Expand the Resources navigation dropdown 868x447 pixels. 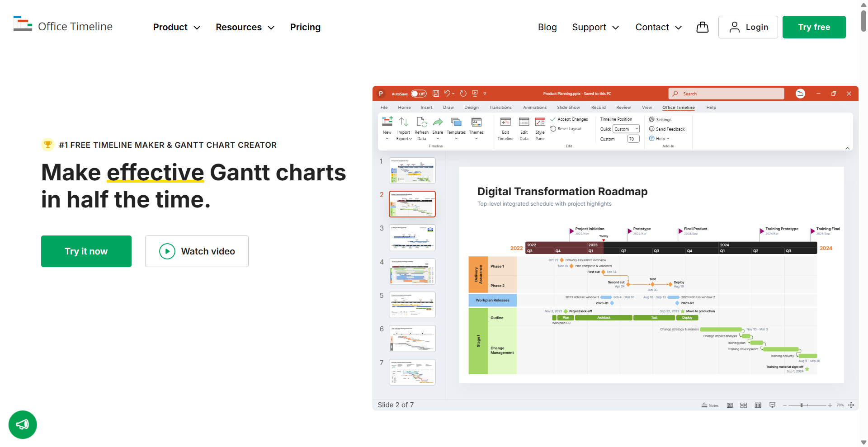pos(245,27)
